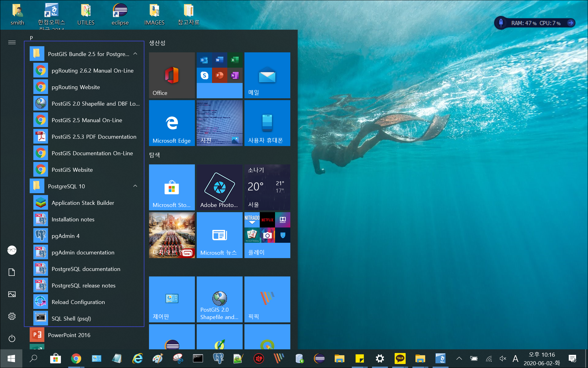Open Microsoft Store tile
This screenshot has height=368, width=588.
pyautogui.click(x=172, y=187)
